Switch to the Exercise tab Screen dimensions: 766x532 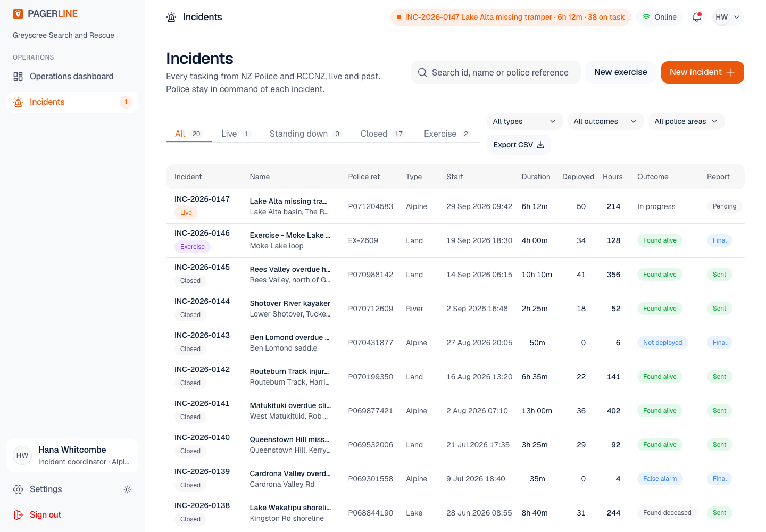coord(447,134)
